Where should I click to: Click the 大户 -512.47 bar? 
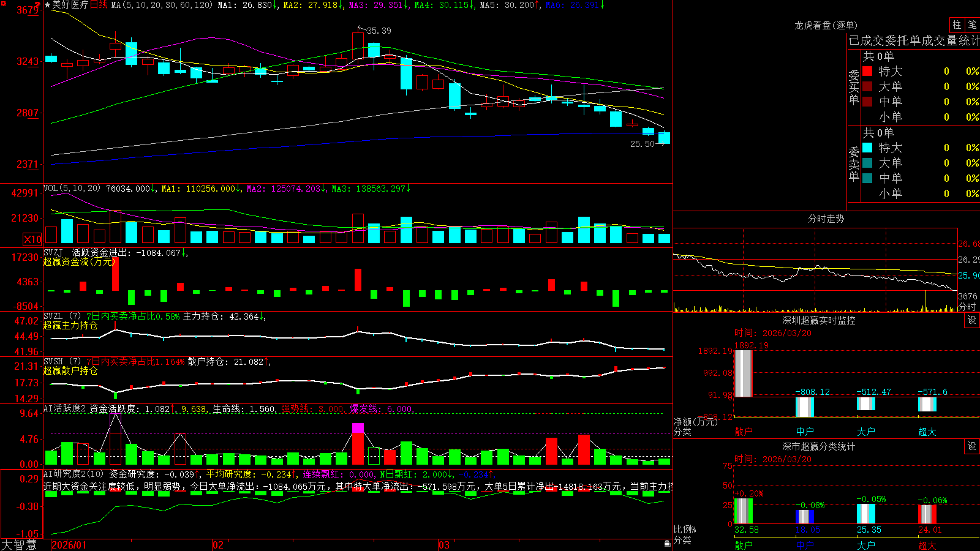coord(866,404)
